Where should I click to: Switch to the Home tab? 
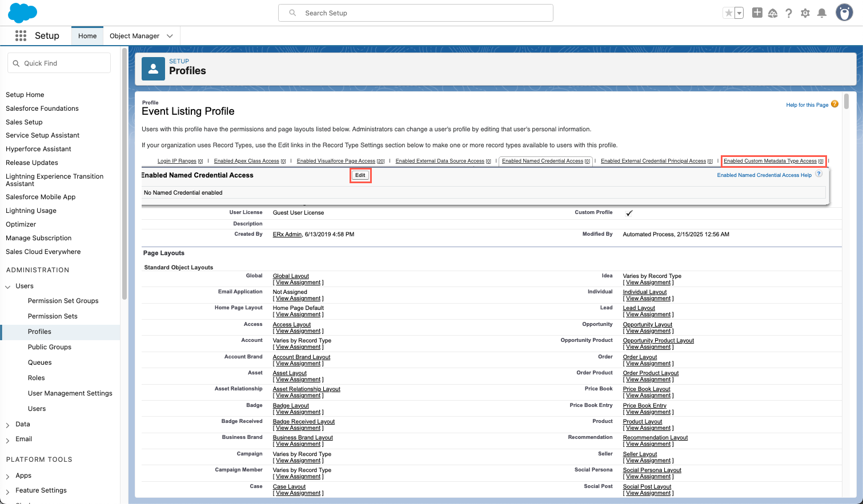[x=87, y=36]
